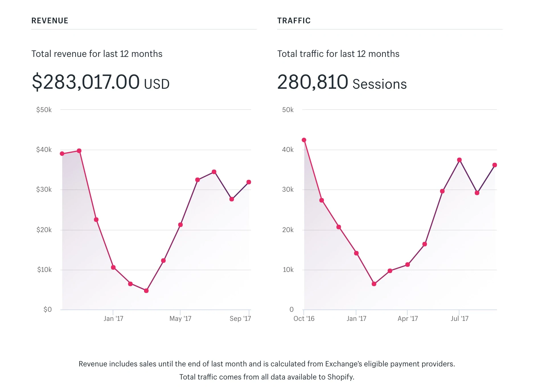Click the 280,810 Sessions total figure
Image resolution: width=559 pixels, height=392 pixels.
342,82
